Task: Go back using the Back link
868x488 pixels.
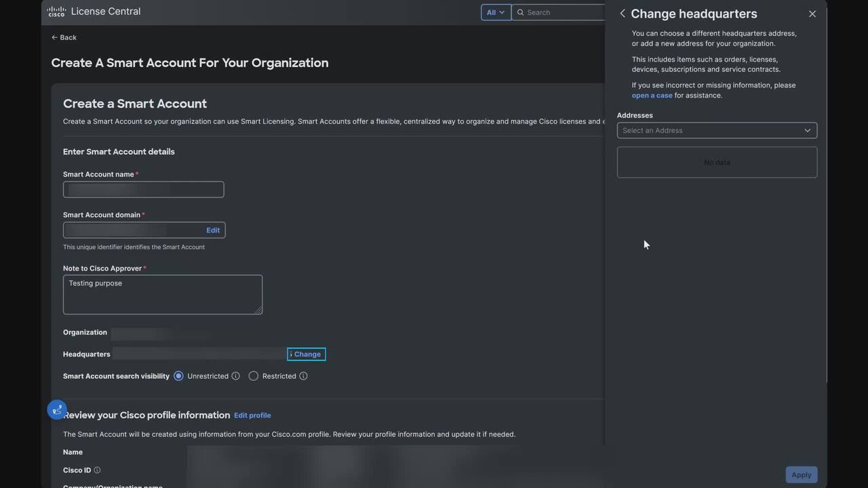Action: (64, 37)
